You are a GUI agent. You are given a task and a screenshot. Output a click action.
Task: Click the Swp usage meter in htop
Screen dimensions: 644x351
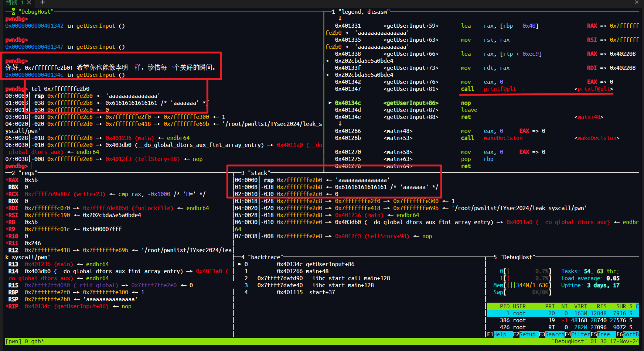(x=522, y=292)
